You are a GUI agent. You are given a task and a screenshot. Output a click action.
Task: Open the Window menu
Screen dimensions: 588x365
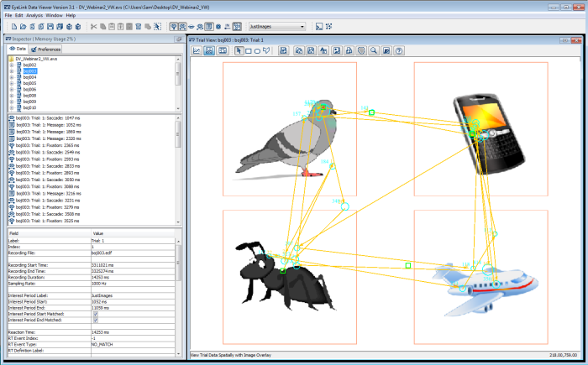(54, 15)
